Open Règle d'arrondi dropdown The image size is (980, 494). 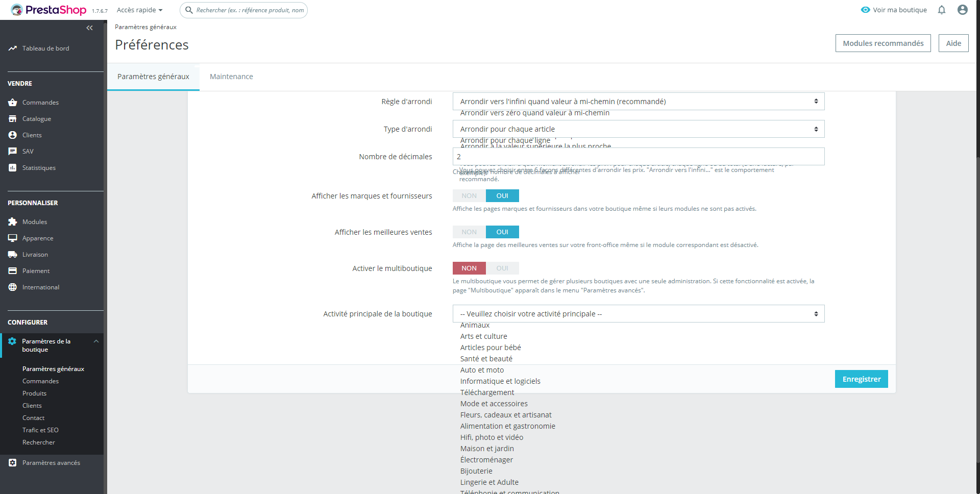pyautogui.click(x=639, y=102)
